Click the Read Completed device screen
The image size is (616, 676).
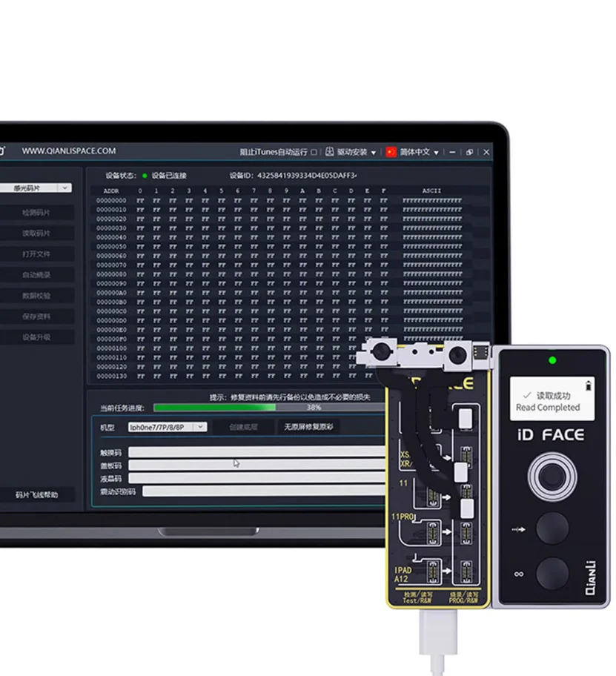pos(552,399)
